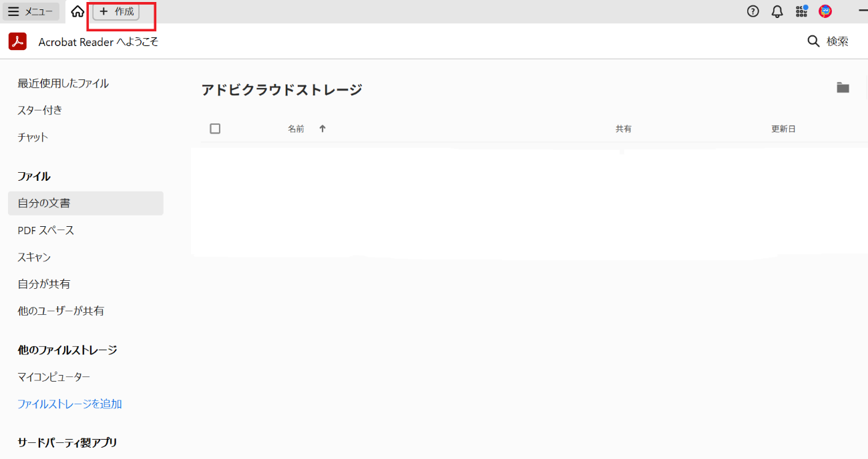Open the folder browse icon above the file list
The image size is (868, 459).
843,87
